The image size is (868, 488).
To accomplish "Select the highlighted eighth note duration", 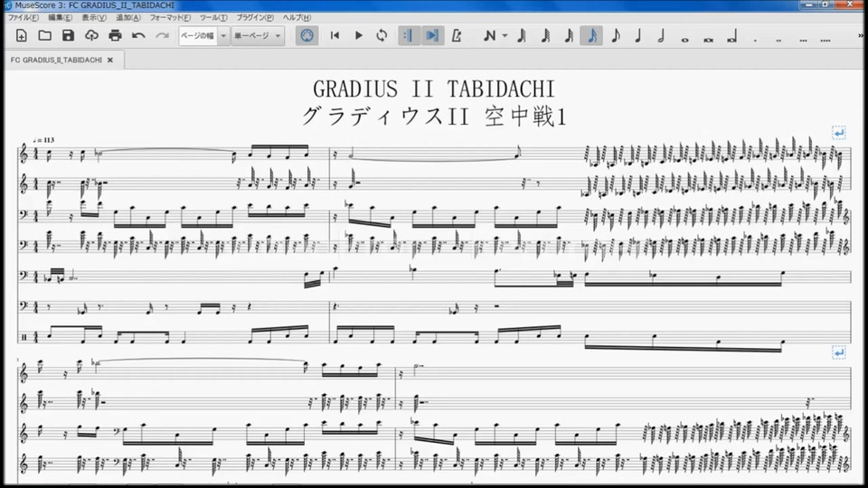I will point(591,36).
